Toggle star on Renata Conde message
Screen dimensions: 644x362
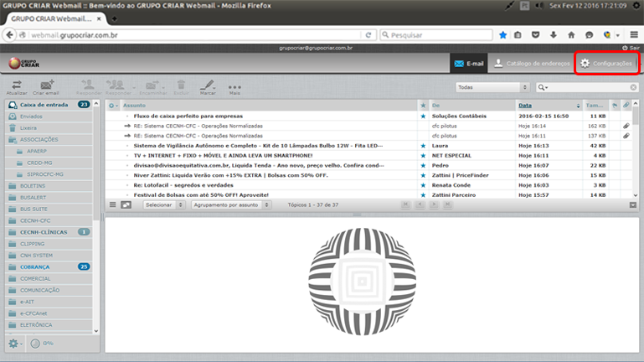click(x=423, y=185)
